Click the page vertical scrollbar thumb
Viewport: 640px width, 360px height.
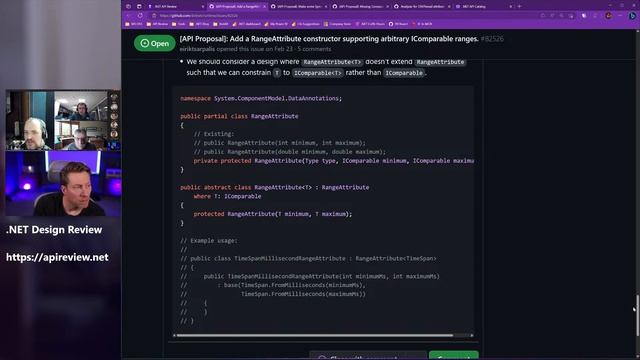[x=637, y=316]
